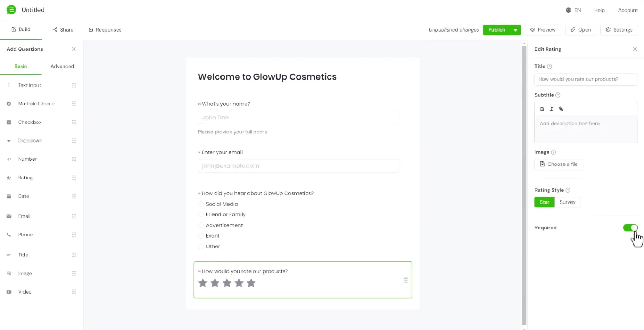Viewport: 644px width, 330px height.
Task: Click the globe language icon
Action: point(568,10)
